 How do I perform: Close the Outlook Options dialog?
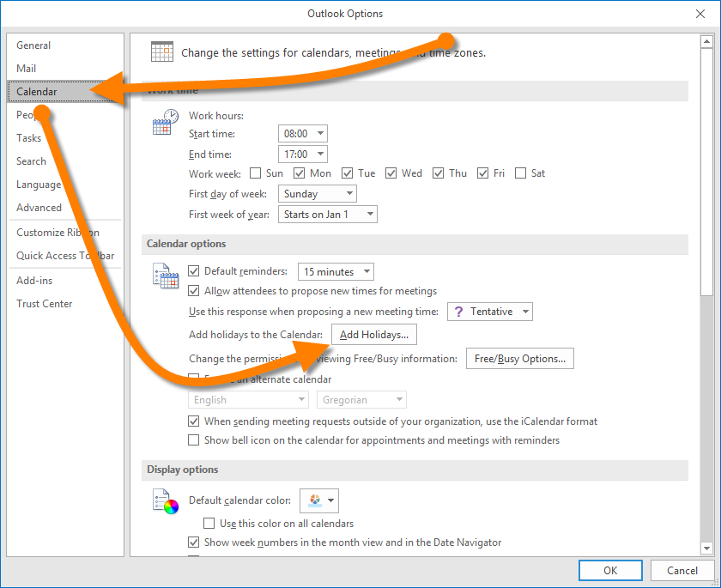click(699, 13)
